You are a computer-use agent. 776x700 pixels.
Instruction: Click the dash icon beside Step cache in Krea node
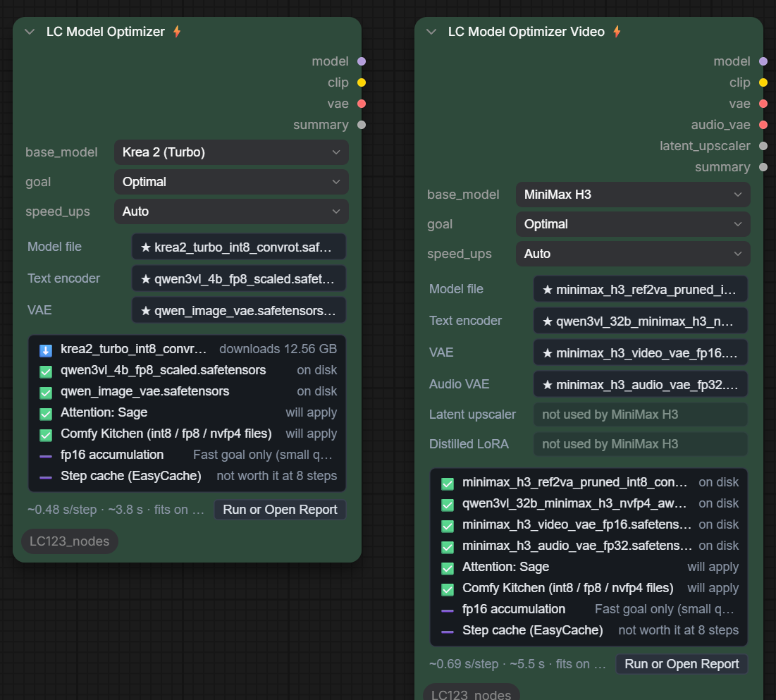click(x=46, y=477)
